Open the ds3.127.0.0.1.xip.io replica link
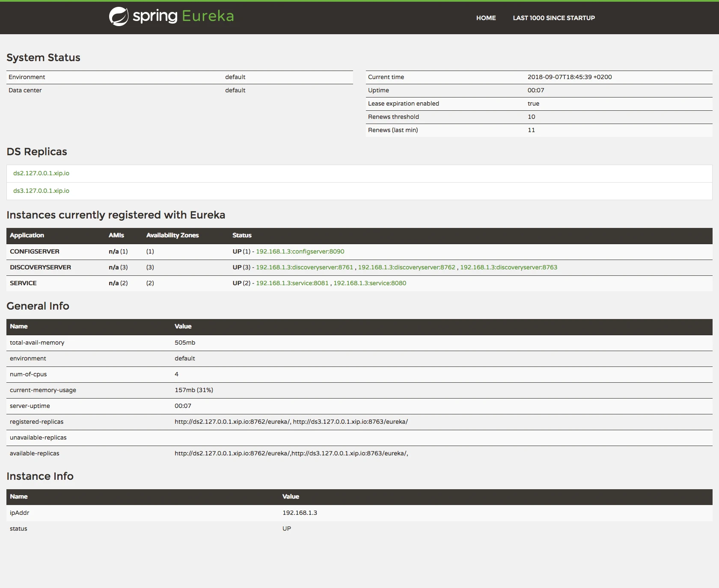719x588 pixels. click(41, 191)
